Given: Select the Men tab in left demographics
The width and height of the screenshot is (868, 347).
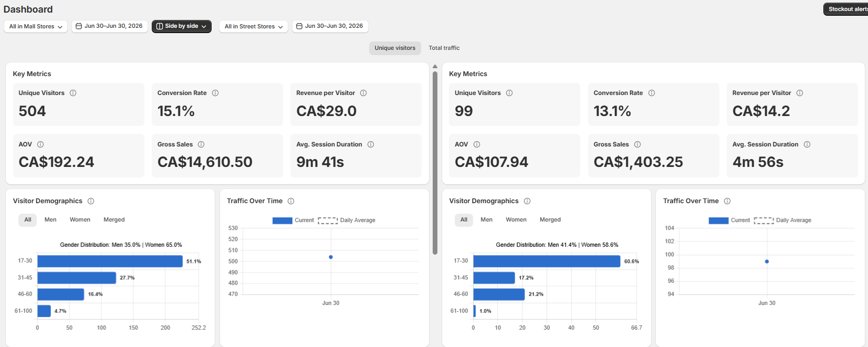Looking at the screenshot, I should (50, 220).
